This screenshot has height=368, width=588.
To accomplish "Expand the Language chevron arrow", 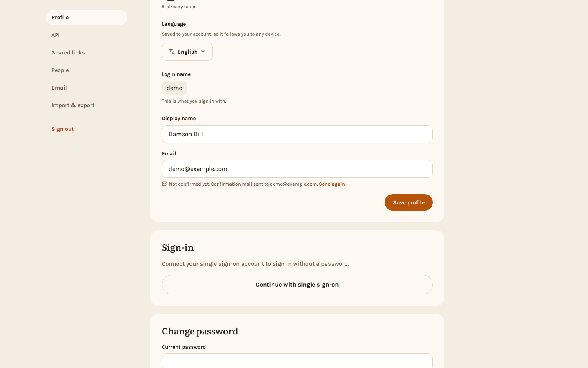I will point(203,52).
